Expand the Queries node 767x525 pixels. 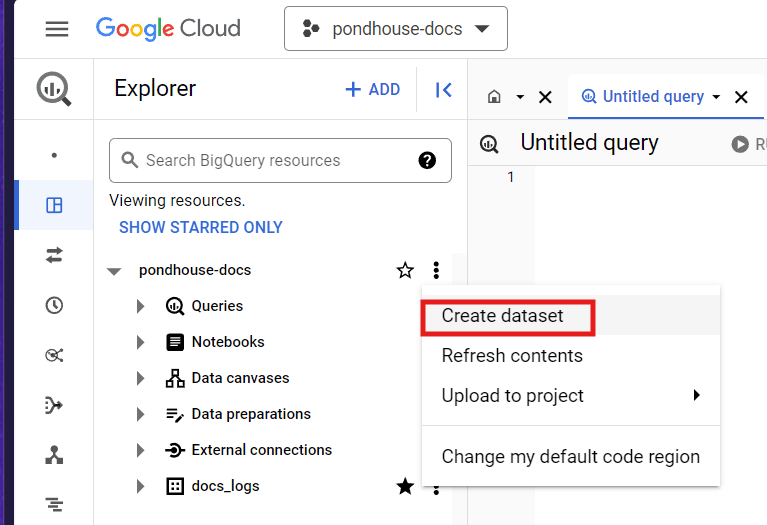click(x=140, y=306)
